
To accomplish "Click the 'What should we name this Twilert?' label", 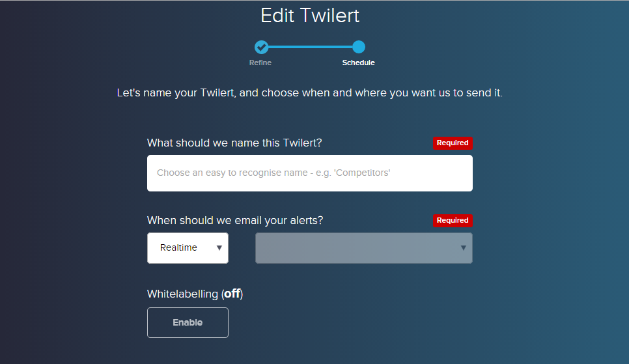I will click(x=234, y=143).
